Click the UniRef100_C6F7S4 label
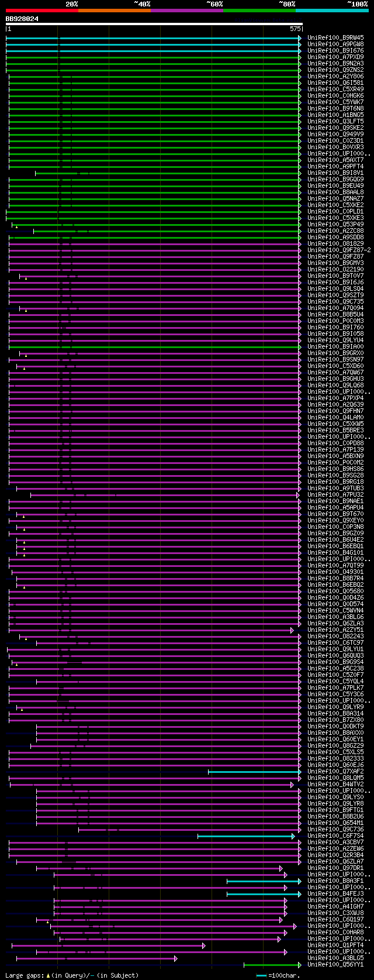The image size is (374, 980). click(335, 835)
